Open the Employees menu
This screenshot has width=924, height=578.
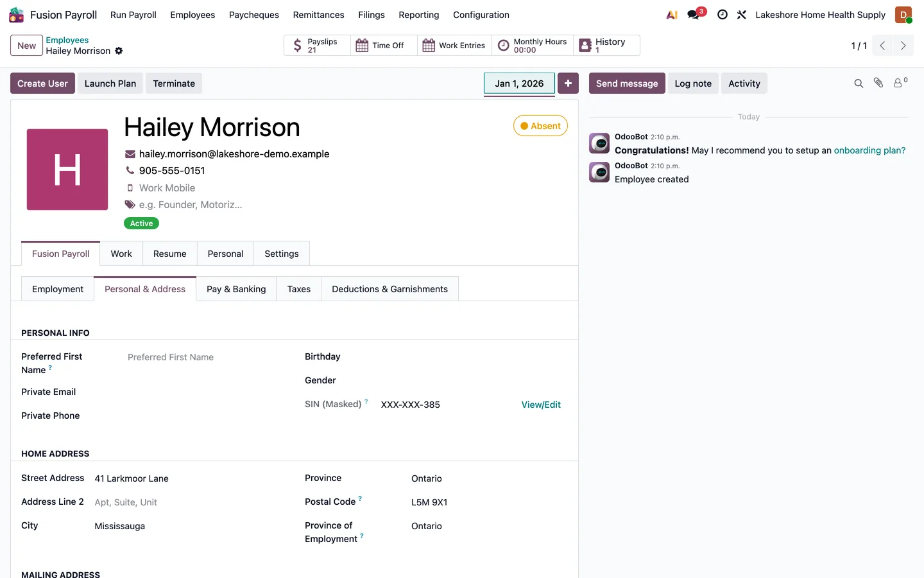pyautogui.click(x=193, y=15)
